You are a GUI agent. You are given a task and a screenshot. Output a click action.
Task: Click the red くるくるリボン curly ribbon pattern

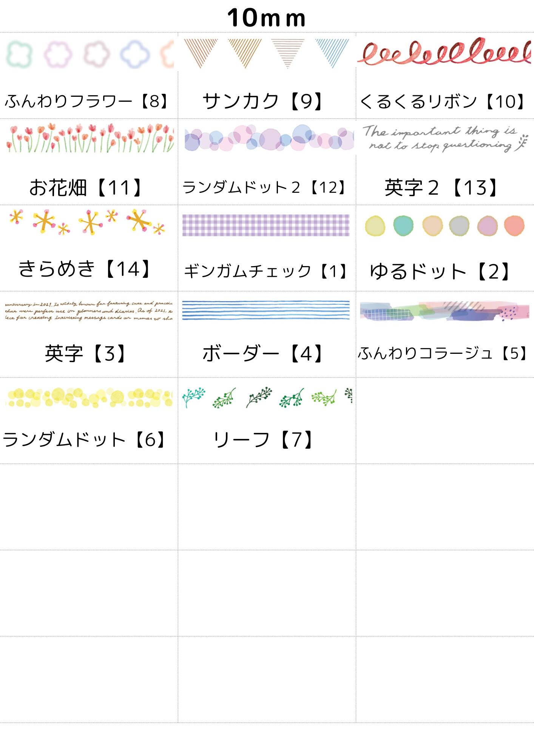444,51
